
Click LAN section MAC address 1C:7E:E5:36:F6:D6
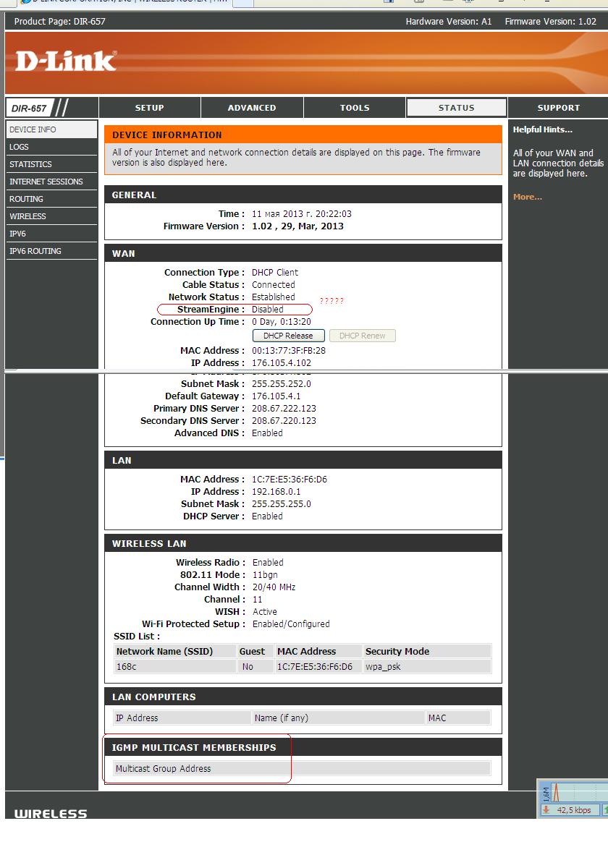(x=289, y=480)
